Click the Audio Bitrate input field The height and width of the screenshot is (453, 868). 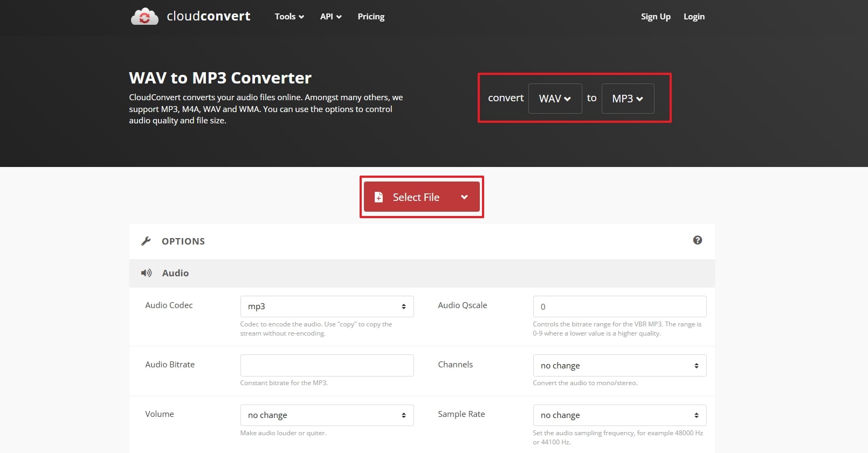pyautogui.click(x=327, y=365)
